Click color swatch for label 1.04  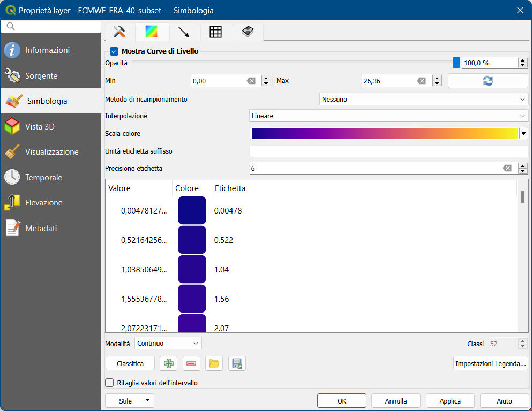[192, 269]
